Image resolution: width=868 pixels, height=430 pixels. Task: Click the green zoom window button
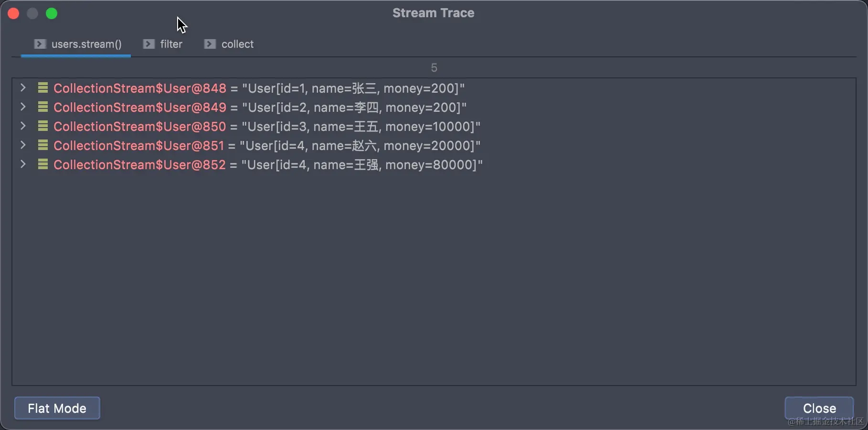click(52, 13)
